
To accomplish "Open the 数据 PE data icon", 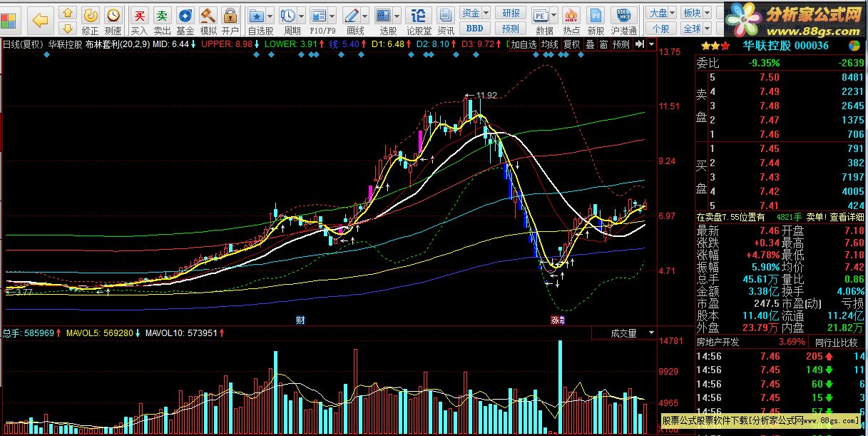I will coord(541,15).
